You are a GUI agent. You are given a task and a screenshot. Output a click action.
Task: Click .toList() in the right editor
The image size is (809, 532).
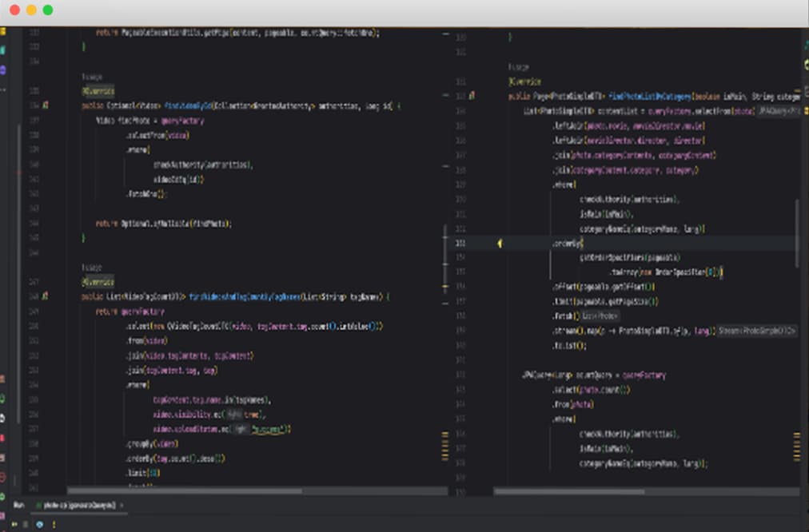click(570, 345)
